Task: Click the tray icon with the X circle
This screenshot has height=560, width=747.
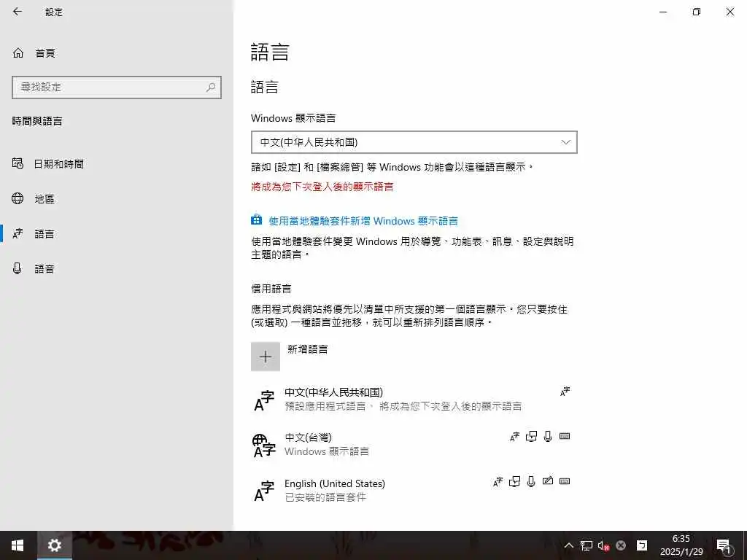Action: click(x=621, y=545)
